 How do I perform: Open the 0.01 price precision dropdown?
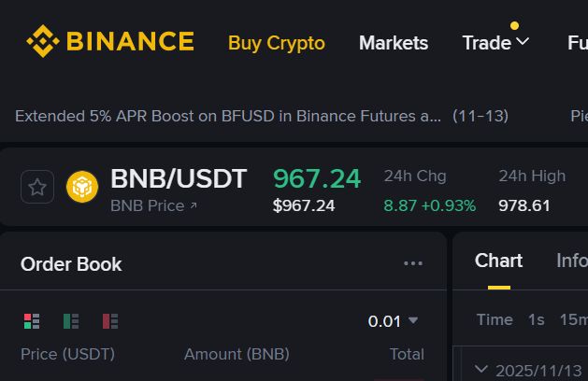(x=393, y=321)
